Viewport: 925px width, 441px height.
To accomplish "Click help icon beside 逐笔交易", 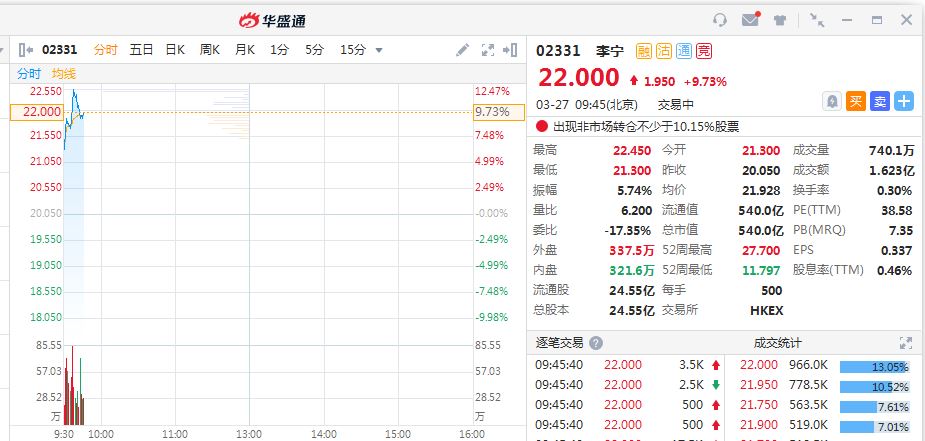I will tap(596, 342).
